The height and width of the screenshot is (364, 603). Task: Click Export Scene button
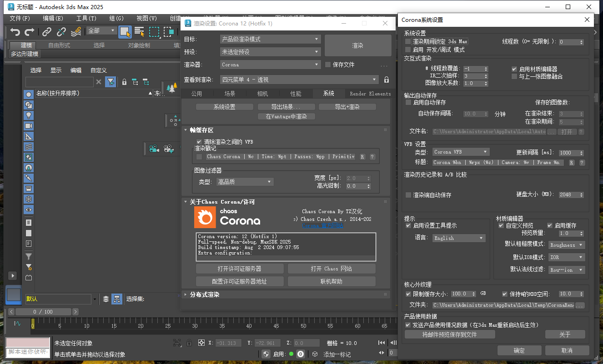point(286,107)
